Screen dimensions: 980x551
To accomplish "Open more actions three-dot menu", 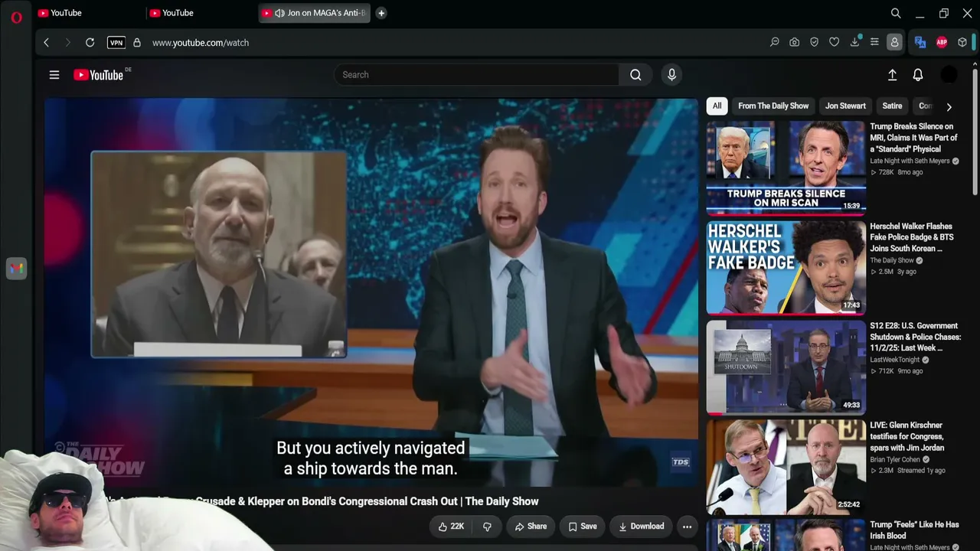I will coord(687,527).
